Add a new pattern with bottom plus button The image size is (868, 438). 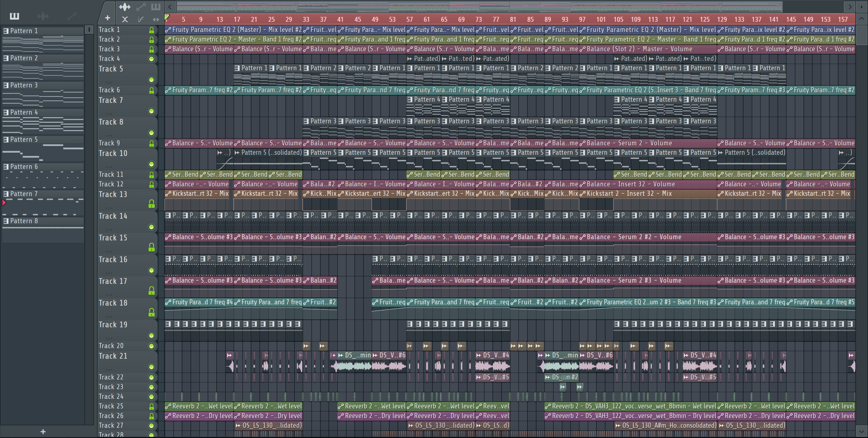[x=43, y=432]
